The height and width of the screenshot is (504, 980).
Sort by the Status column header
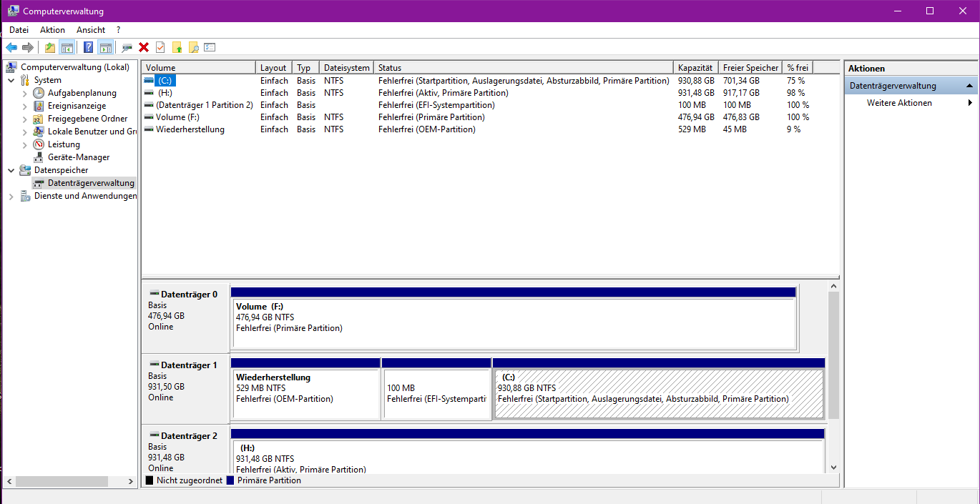(524, 67)
